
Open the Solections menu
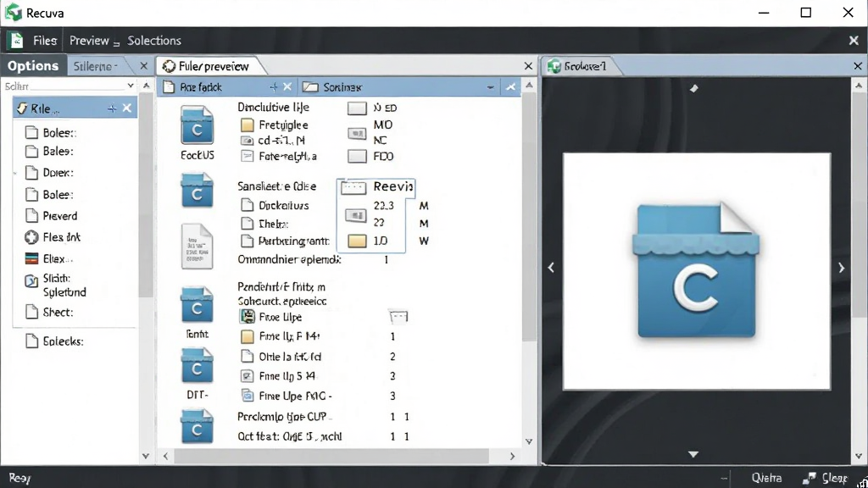pyautogui.click(x=154, y=41)
